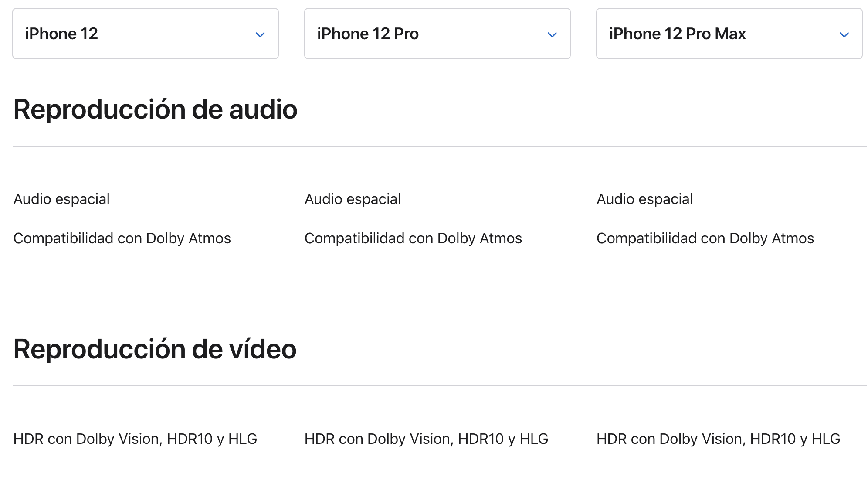Click chevron arrow in iPhone 12 Pro Max selector
This screenshot has height=477, width=868.
coord(844,34)
